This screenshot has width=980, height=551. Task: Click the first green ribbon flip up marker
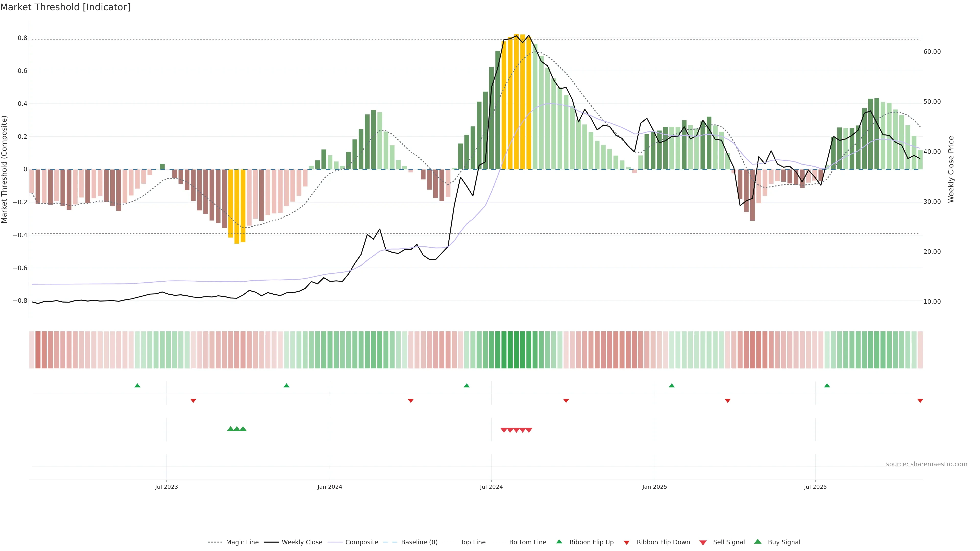[137, 386]
